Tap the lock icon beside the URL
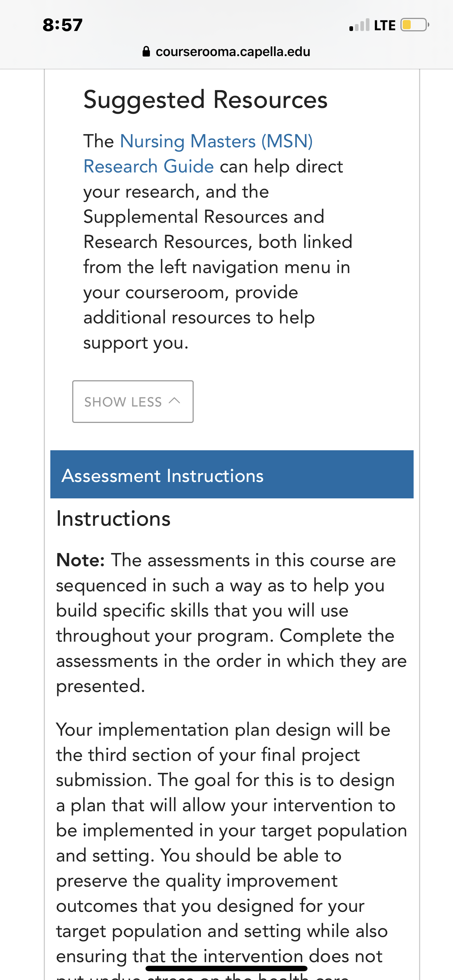 pyautogui.click(x=146, y=51)
